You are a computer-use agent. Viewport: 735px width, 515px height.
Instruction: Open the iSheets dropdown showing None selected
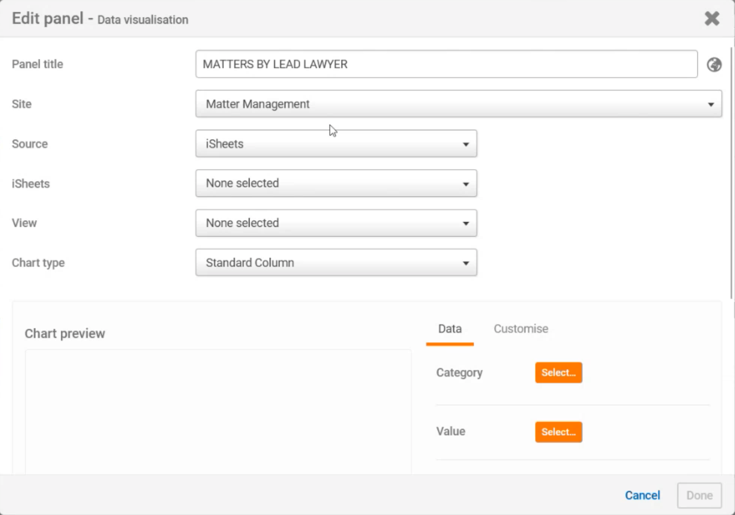(336, 184)
